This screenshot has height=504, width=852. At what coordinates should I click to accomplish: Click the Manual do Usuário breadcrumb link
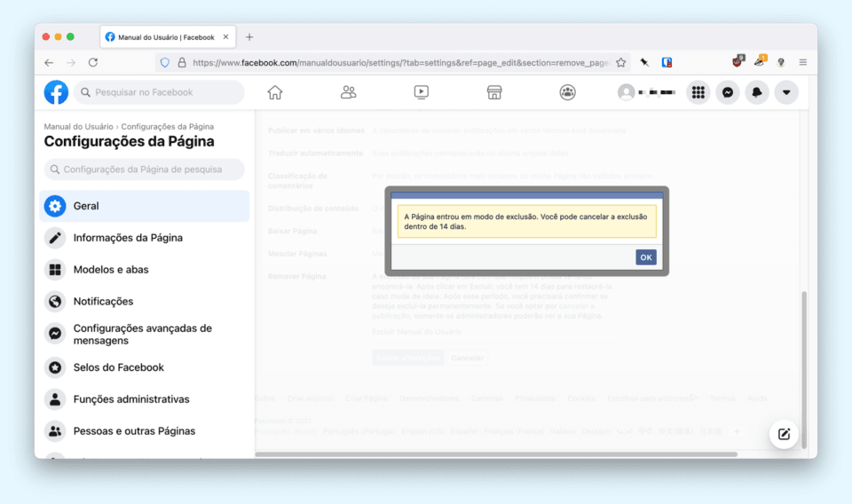tap(78, 127)
